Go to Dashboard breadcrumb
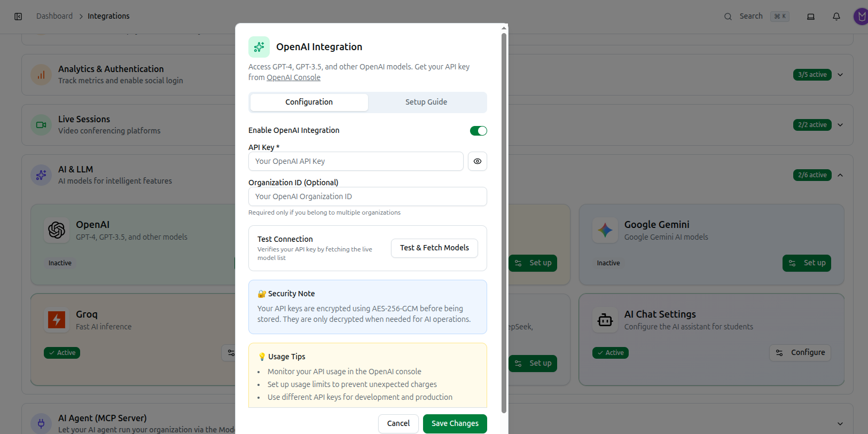 pos(54,16)
